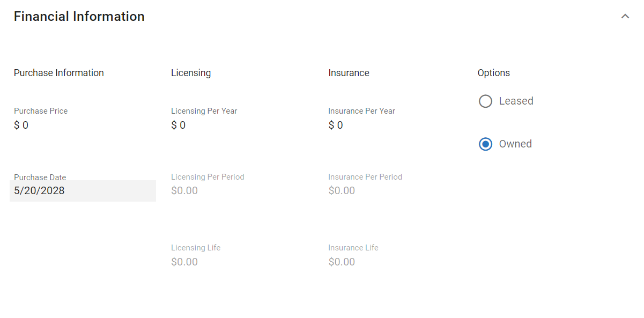Select the Owned radio button

(x=485, y=144)
